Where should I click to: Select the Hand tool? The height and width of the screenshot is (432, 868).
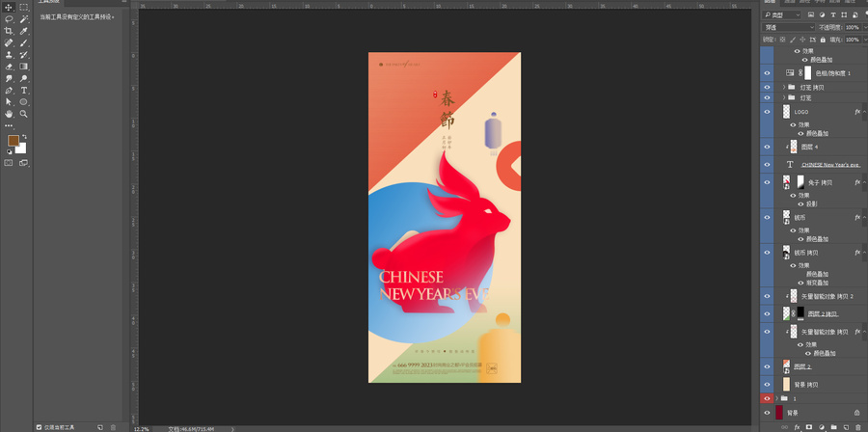(9, 114)
